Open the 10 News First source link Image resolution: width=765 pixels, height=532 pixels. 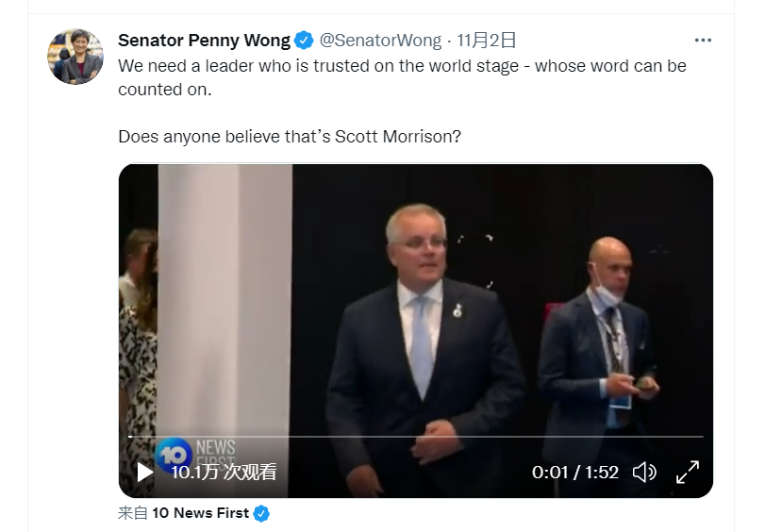click(x=200, y=513)
